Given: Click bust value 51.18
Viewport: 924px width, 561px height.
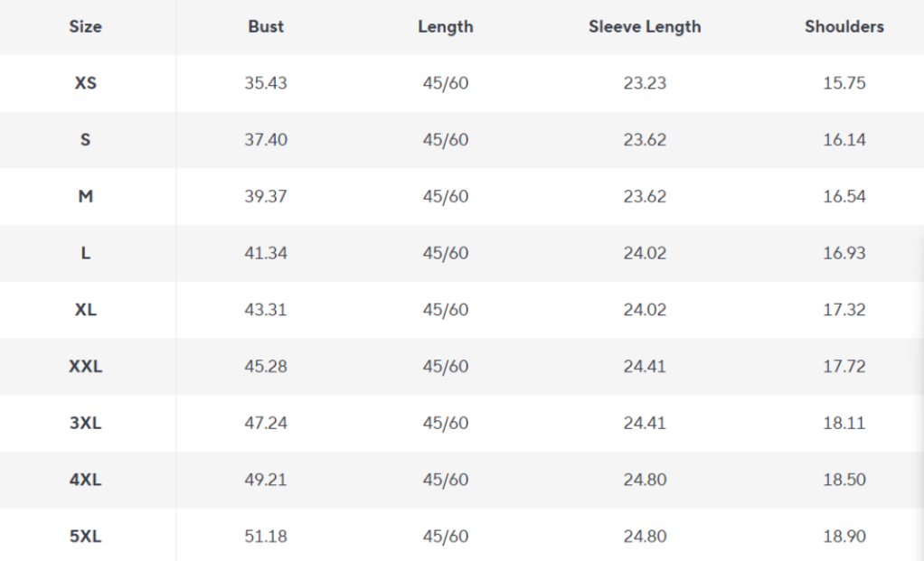Looking at the screenshot, I should pos(265,537).
